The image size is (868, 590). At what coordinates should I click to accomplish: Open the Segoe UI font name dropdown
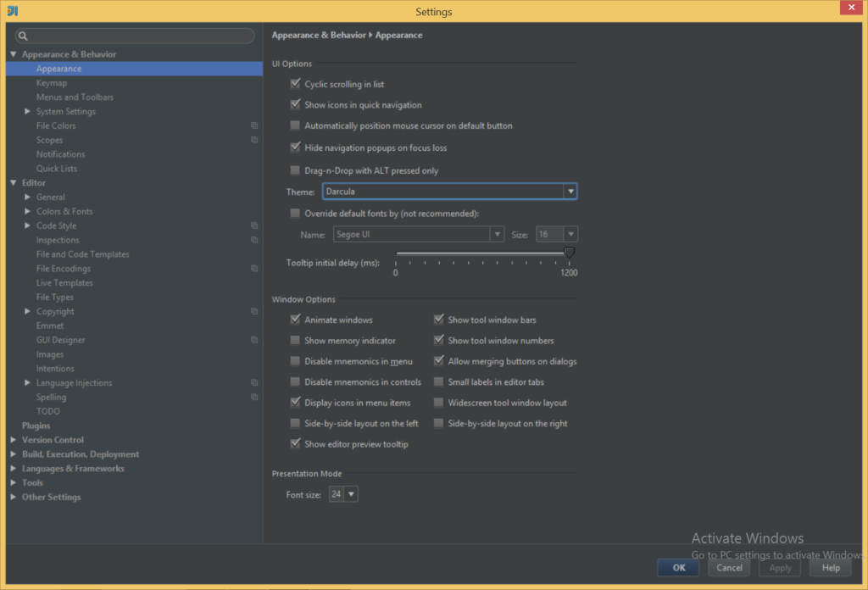click(x=498, y=233)
